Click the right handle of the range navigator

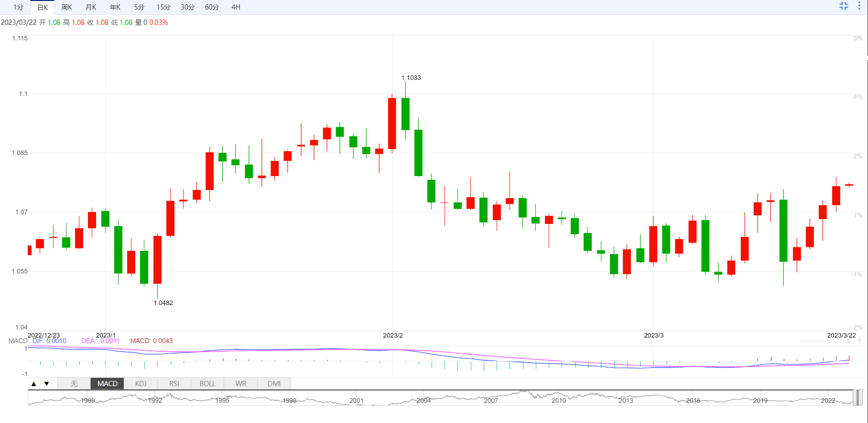tap(860, 398)
